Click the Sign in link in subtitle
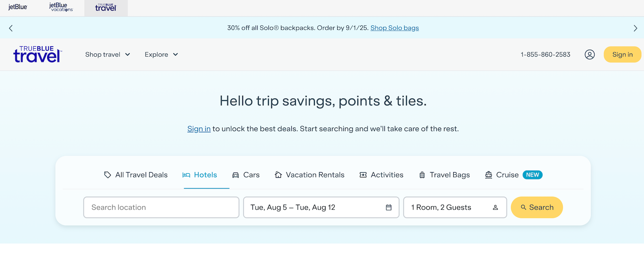This screenshot has width=644, height=253. 199,129
